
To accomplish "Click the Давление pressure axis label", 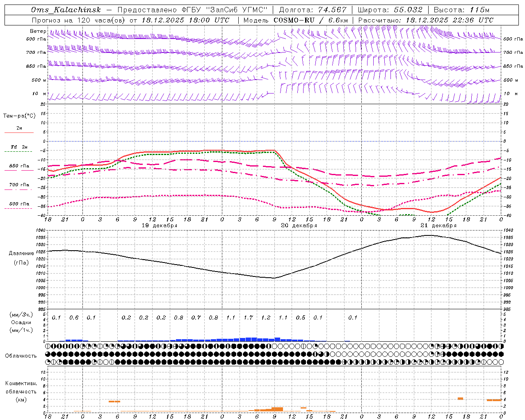I will pyautogui.click(x=21, y=253).
